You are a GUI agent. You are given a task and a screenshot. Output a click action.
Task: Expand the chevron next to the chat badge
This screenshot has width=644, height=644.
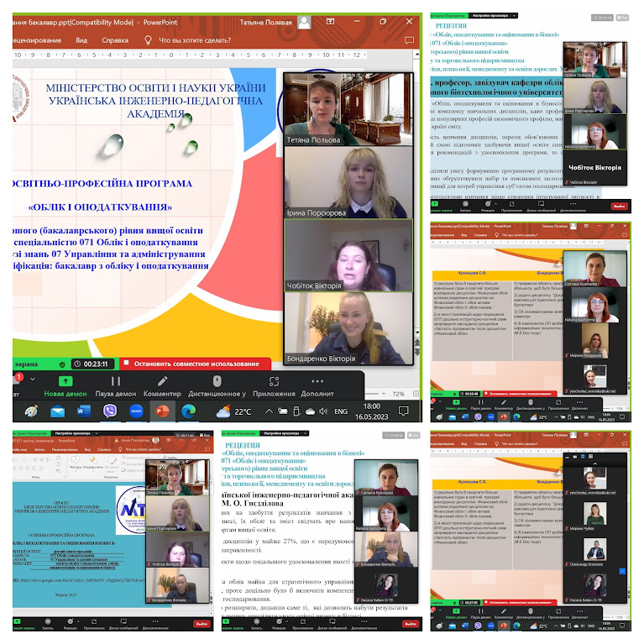33,379
